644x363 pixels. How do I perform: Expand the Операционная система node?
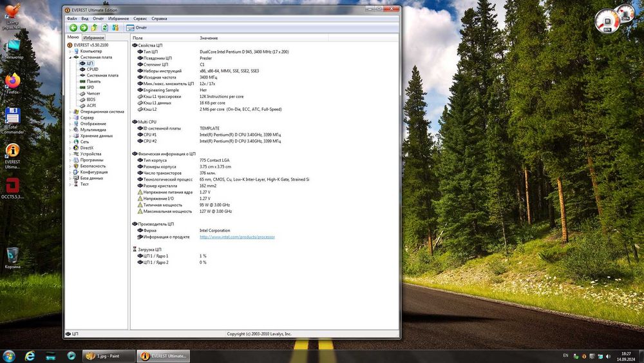pyautogui.click(x=70, y=112)
